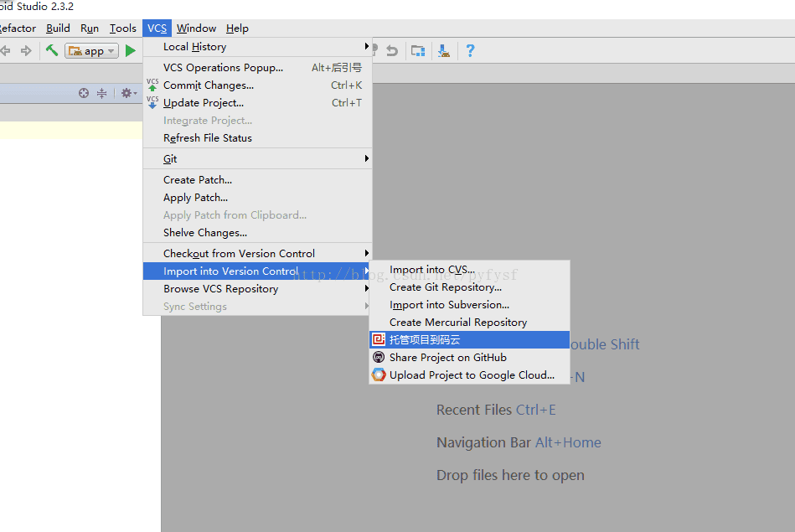
Task: Choose Create Git Repository option
Action: 469,287
